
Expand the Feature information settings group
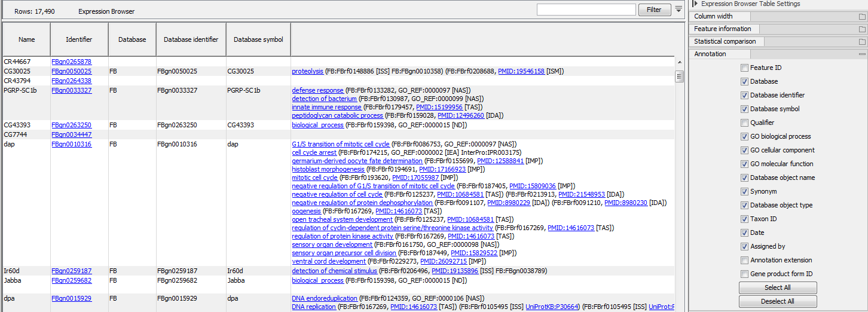tap(722, 29)
